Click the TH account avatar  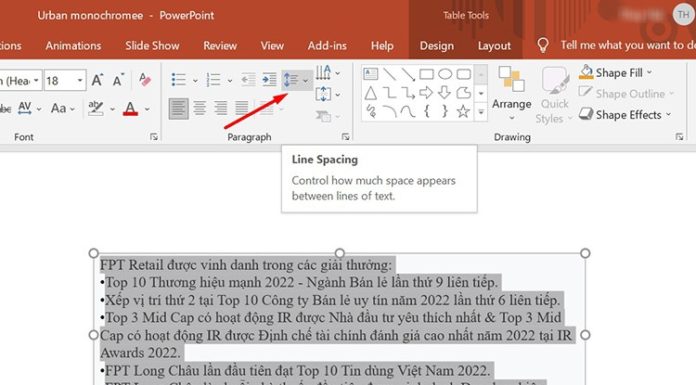click(683, 15)
